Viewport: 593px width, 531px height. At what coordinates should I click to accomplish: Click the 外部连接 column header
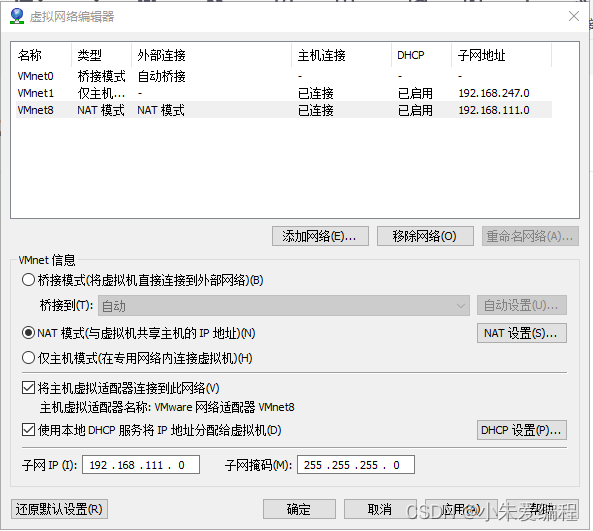pos(211,55)
